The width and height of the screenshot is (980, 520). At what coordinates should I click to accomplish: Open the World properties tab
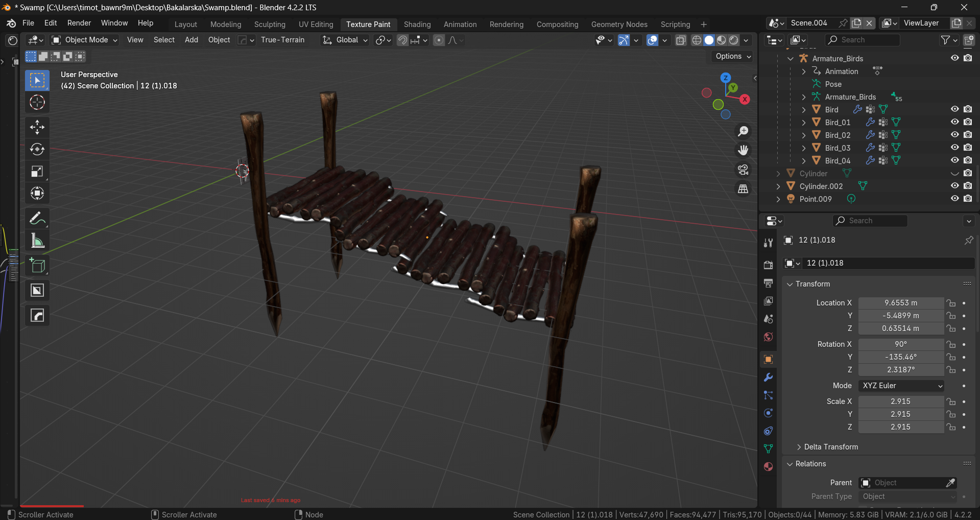[x=768, y=337]
